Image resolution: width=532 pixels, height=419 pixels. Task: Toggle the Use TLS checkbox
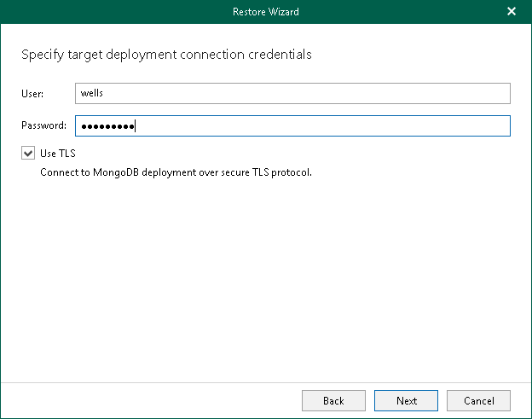click(29, 154)
